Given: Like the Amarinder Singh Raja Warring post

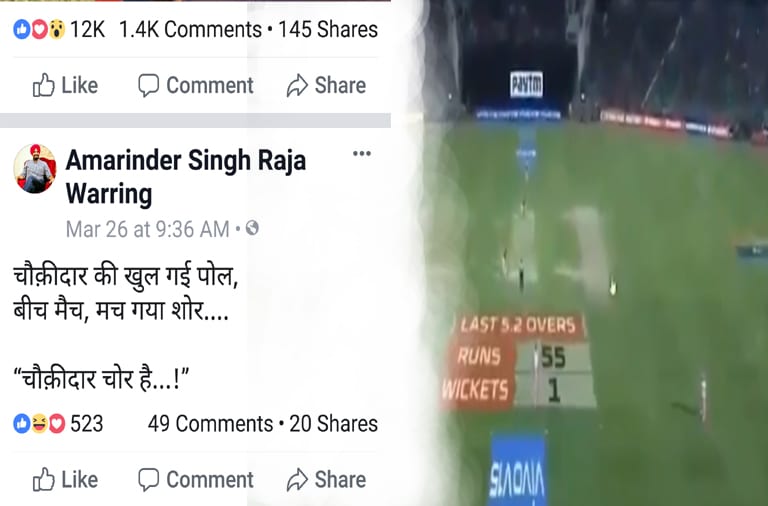Looking at the screenshot, I should pos(65,480).
